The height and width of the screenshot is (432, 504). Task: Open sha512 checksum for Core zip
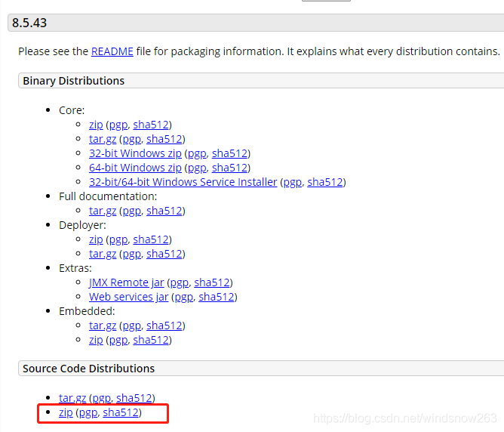151,125
